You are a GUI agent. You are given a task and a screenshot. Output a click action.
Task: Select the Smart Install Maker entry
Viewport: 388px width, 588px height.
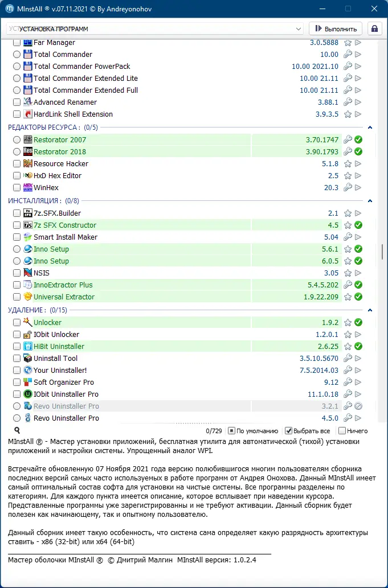(65, 237)
